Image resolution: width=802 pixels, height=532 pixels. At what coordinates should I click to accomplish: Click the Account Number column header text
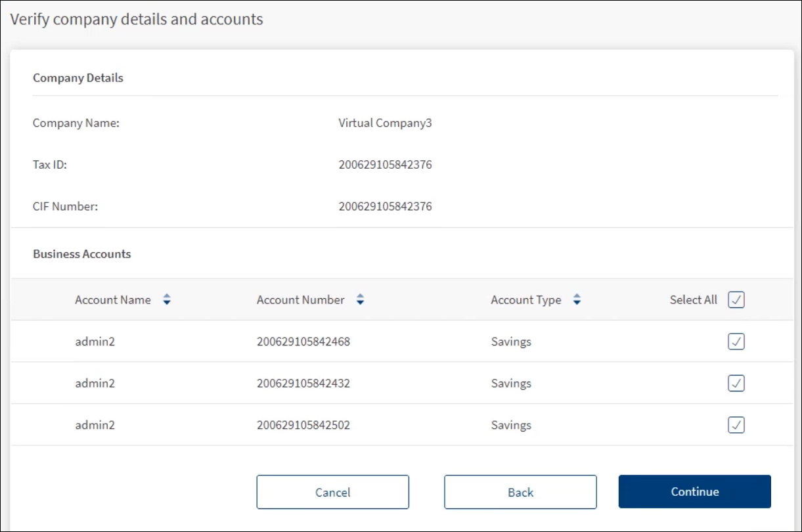click(x=300, y=300)
